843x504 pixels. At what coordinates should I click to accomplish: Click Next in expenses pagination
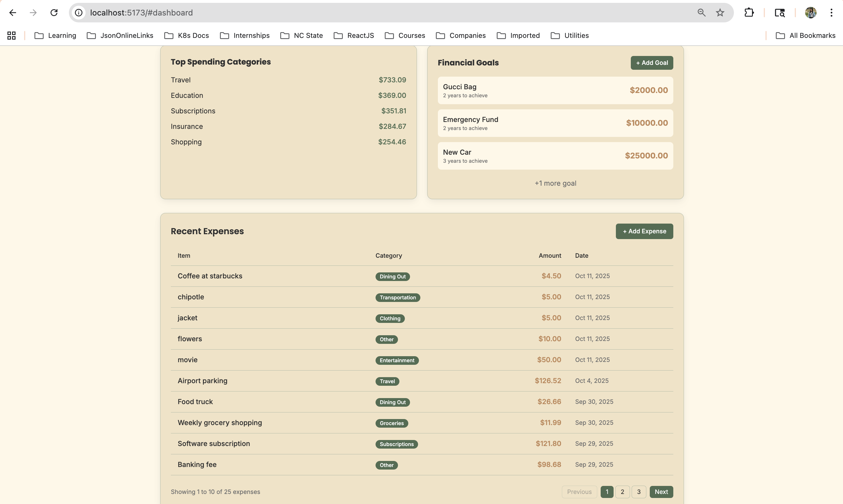pos(661,491)
